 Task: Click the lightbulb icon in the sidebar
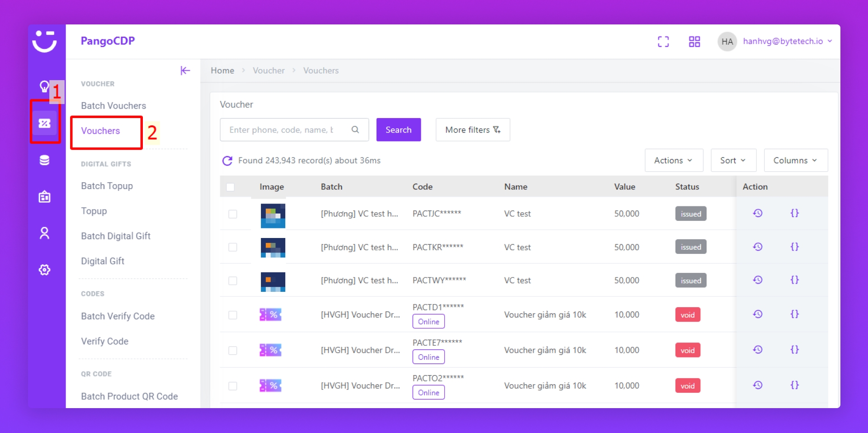pos(44,86)
